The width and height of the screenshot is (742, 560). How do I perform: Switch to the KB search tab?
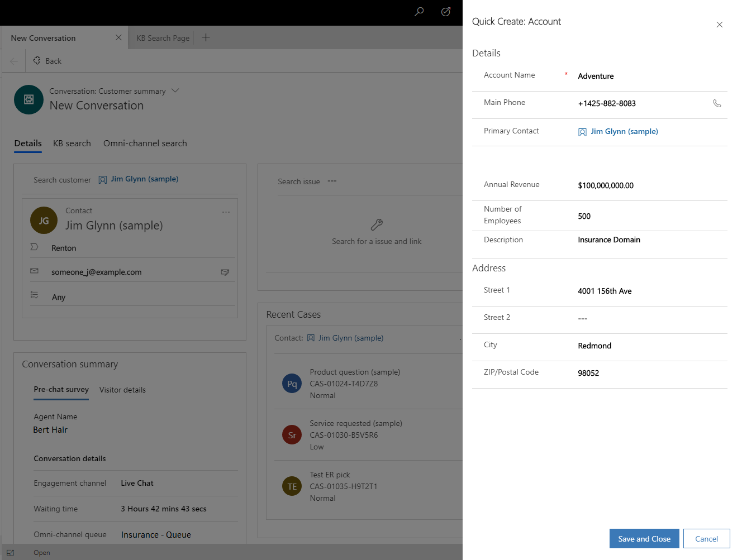72,143
